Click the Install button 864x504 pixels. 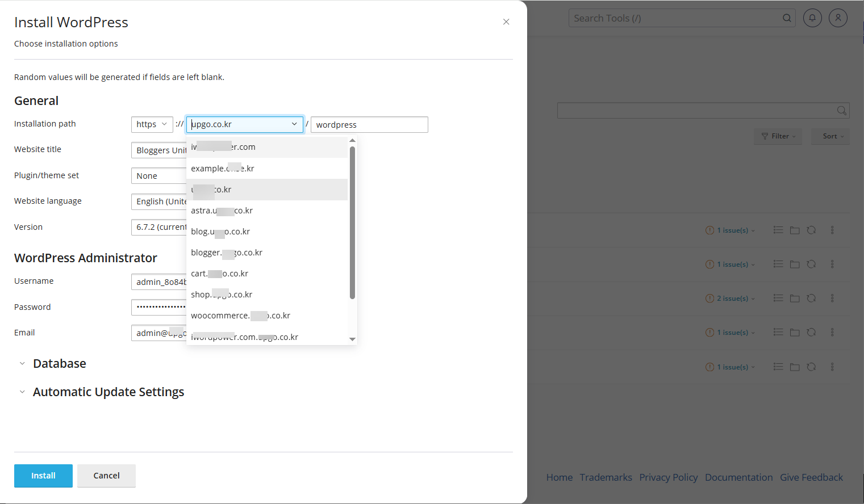pos(43,476)
